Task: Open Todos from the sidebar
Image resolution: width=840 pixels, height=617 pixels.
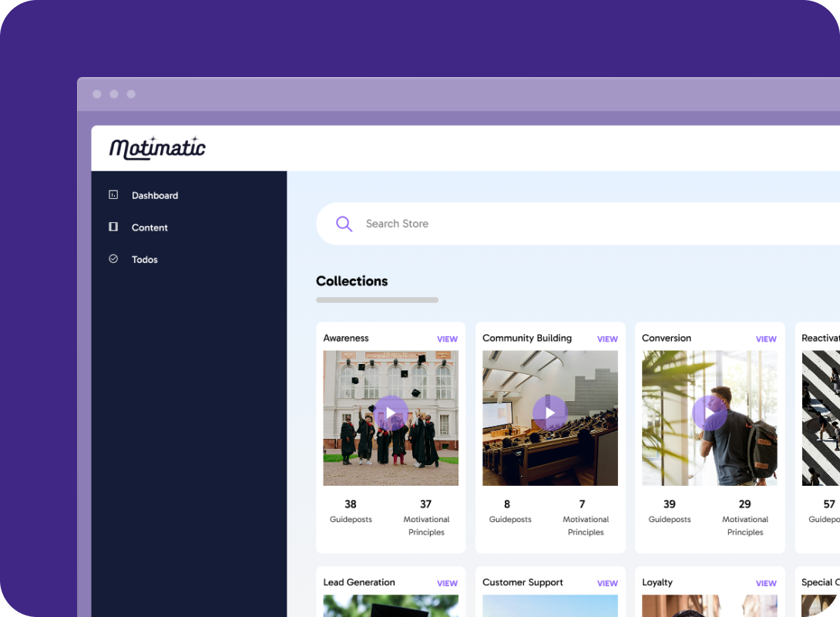Action: (145, 259)
